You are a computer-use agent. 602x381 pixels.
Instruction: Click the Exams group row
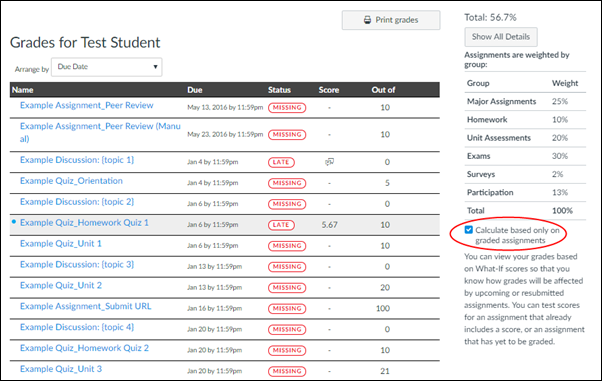coord(525,156)
